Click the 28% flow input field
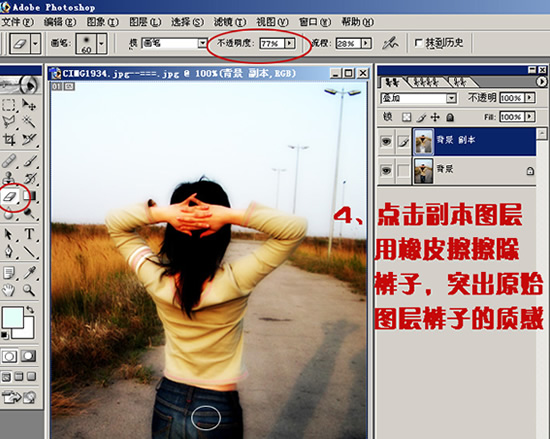Viewport: 550px width, 439px height. click(348, 43)
